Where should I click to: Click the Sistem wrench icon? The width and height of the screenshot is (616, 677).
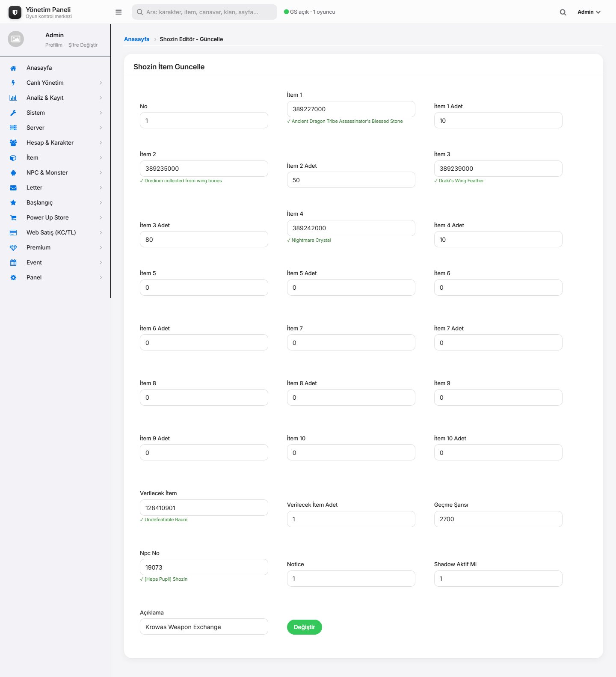[13, 113]
